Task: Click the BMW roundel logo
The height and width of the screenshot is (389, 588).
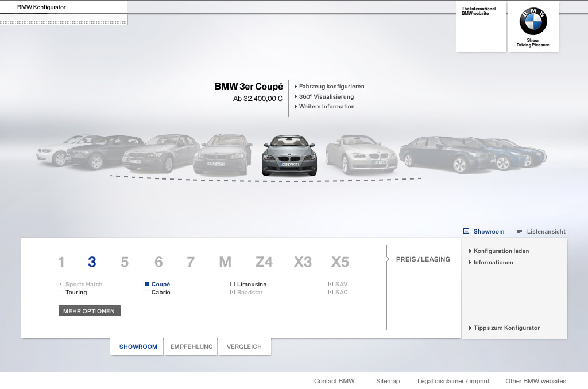Action: [x=533, y=21]
